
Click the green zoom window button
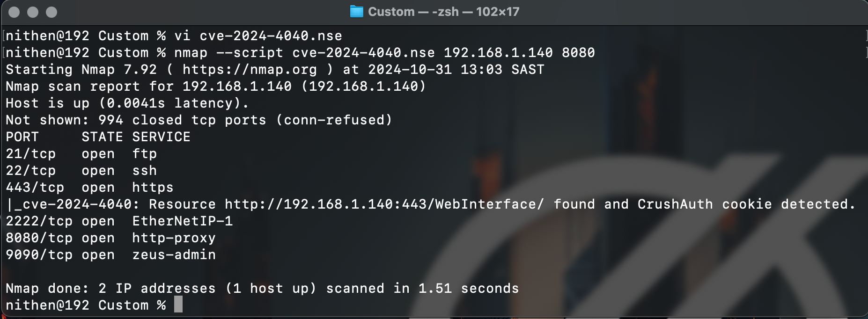[x=51, y=12]
